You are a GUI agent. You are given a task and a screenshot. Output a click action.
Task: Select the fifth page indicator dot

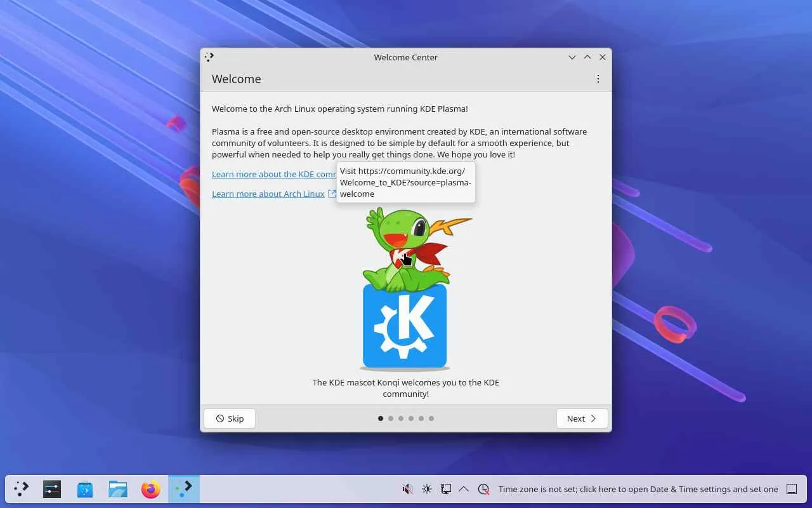point(421,418)
